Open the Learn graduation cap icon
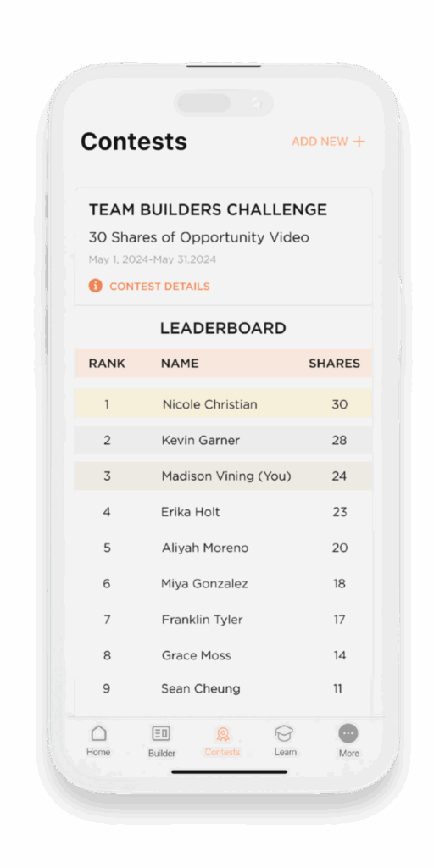434x868 pixels. [x=285, y=733]
